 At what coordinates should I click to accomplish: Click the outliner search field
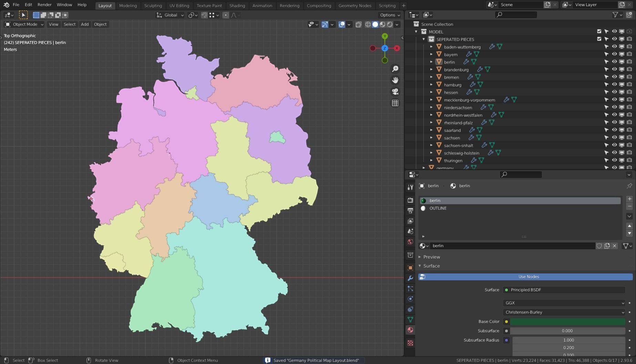(x=516, y=14)
